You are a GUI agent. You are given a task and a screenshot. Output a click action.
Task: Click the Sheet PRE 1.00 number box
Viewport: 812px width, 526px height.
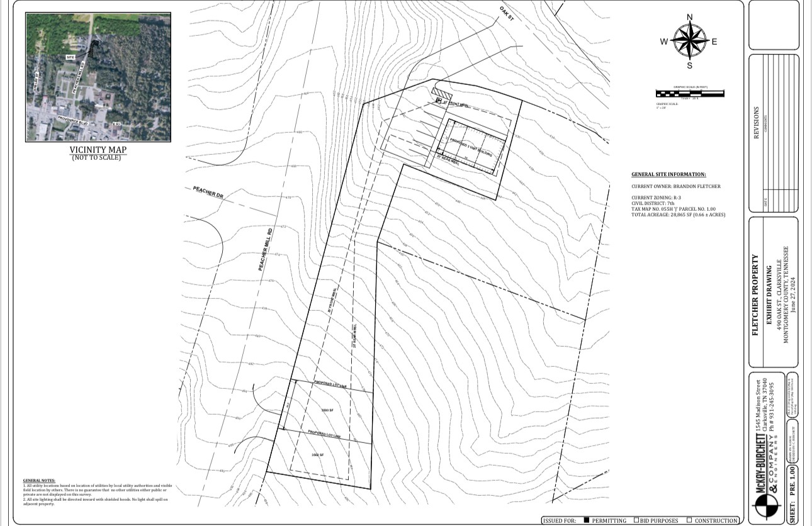tap(792, 494)
